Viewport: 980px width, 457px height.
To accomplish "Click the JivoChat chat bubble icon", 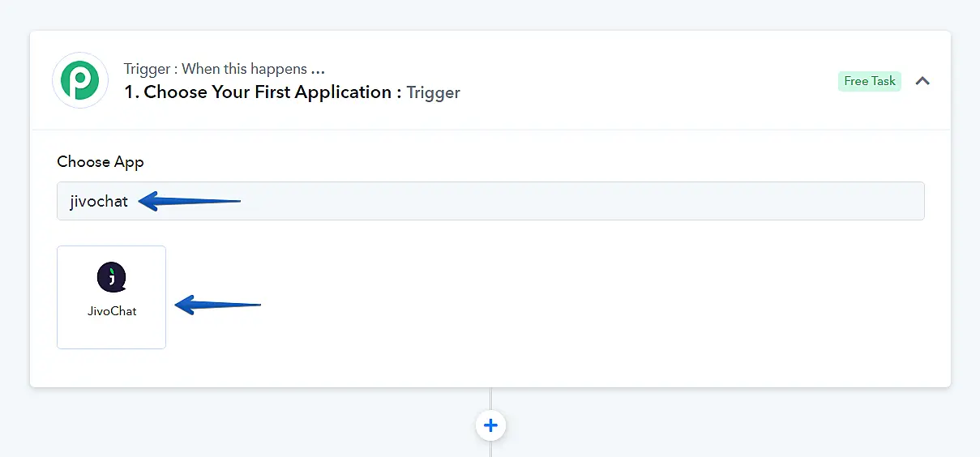I will [x=112, y=278].
